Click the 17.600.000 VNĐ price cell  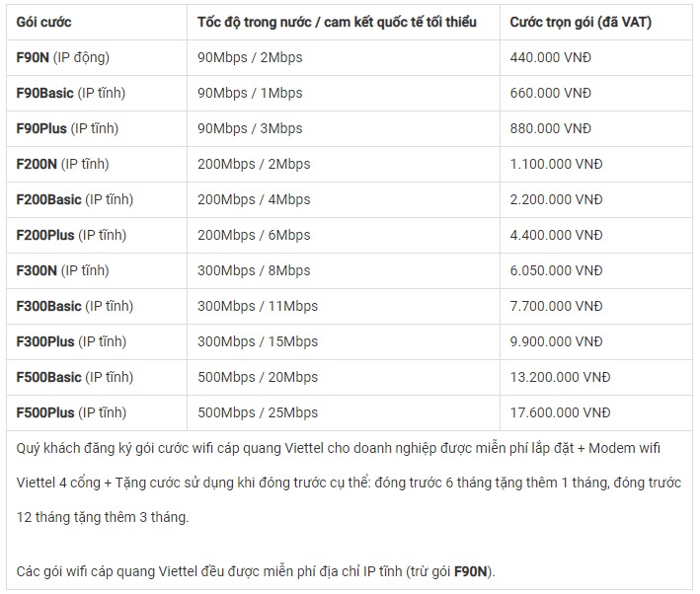point(596,412)
